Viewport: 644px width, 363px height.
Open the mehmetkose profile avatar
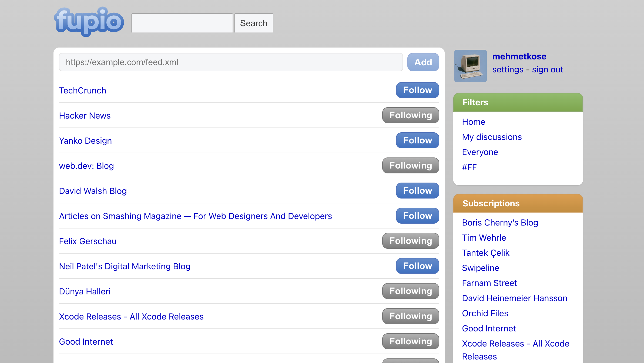pos(470,66)
